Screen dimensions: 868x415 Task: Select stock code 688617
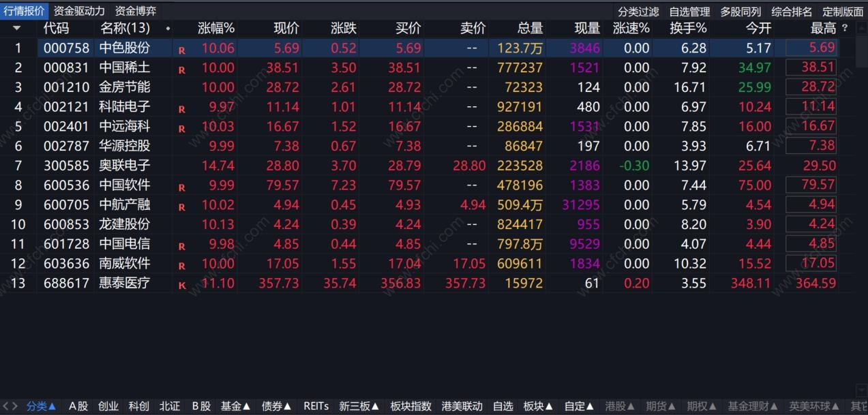66,283
